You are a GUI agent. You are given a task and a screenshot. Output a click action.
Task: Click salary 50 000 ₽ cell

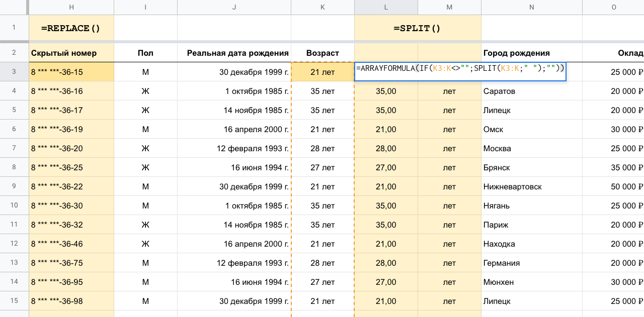point(613,186)
